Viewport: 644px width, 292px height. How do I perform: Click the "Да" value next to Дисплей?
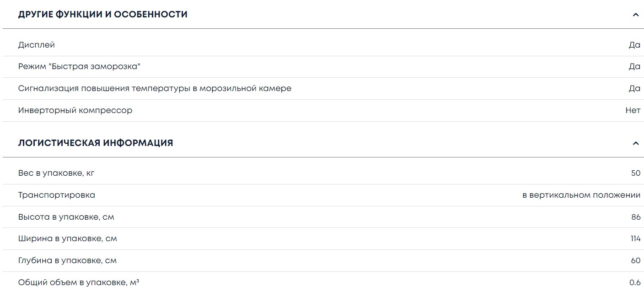634,45
